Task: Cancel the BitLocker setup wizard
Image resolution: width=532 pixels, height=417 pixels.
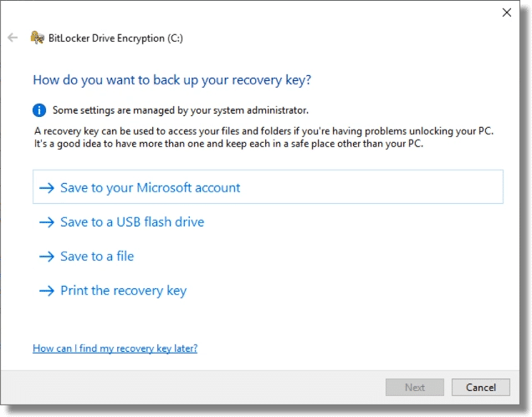Action: (481, 387)
